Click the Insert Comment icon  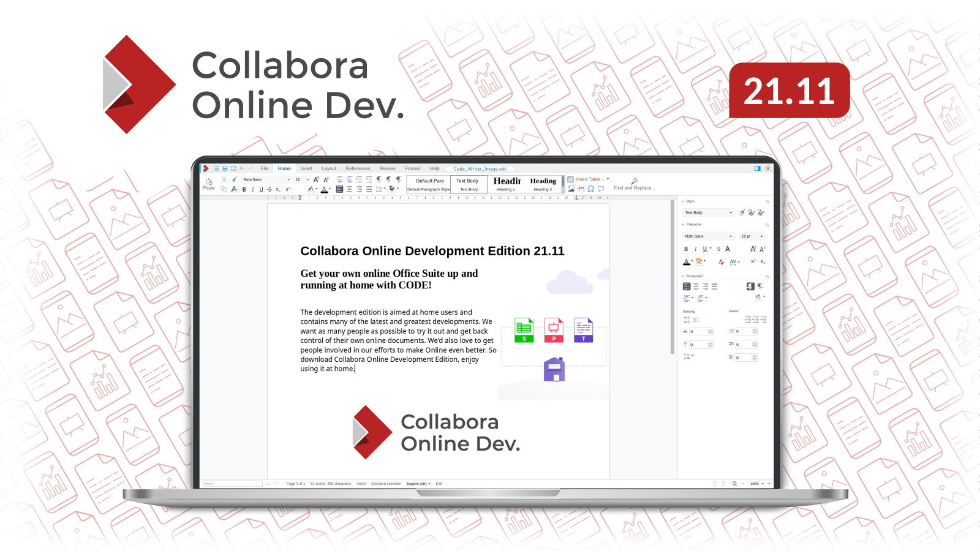601,189
